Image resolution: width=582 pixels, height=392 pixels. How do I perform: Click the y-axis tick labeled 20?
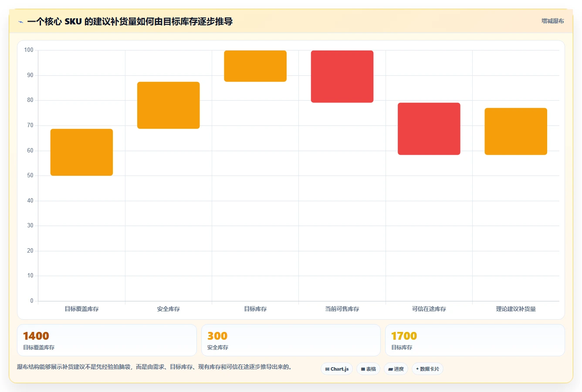pyautogui.click(x=30, y=251)
